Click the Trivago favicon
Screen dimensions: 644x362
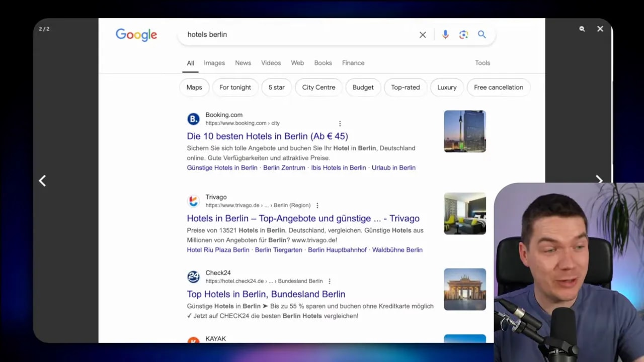click(x=193, y=201)
